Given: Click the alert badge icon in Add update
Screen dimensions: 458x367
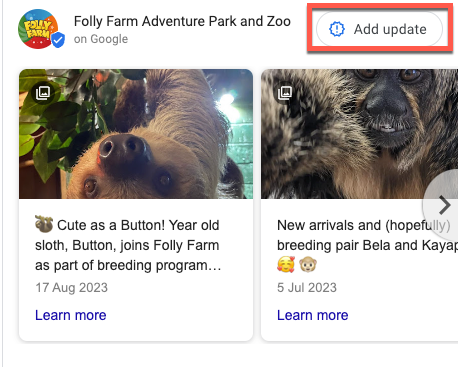Looking at the screenshot, I should tap(337, 29).
